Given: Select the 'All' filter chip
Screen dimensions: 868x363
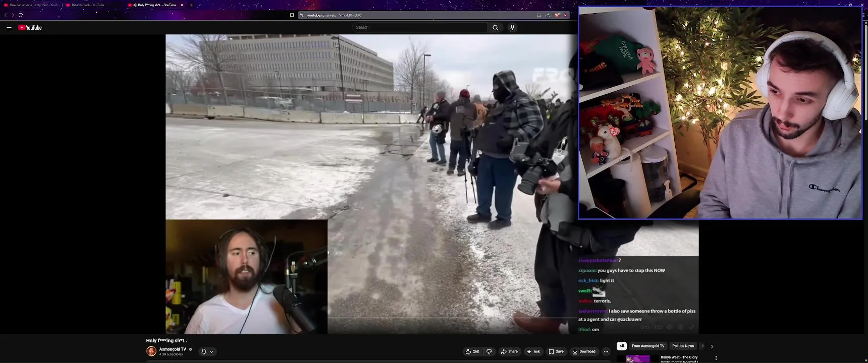Looking at the screenshot, I should 622,346.
